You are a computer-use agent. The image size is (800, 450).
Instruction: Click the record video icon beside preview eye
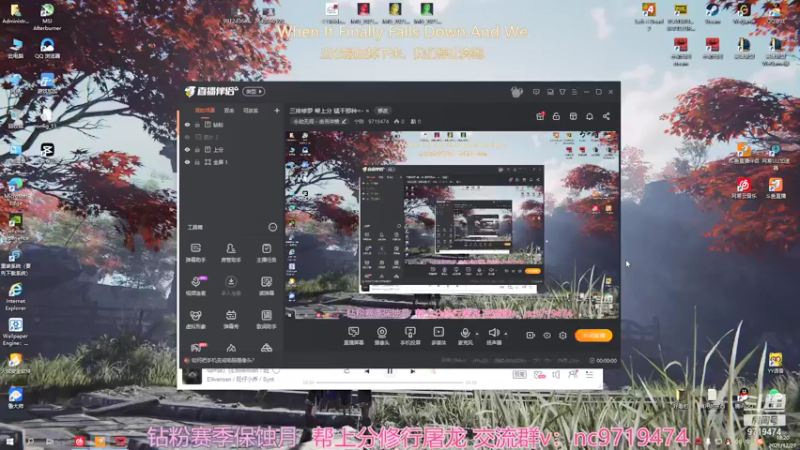(x=531, y=335)
